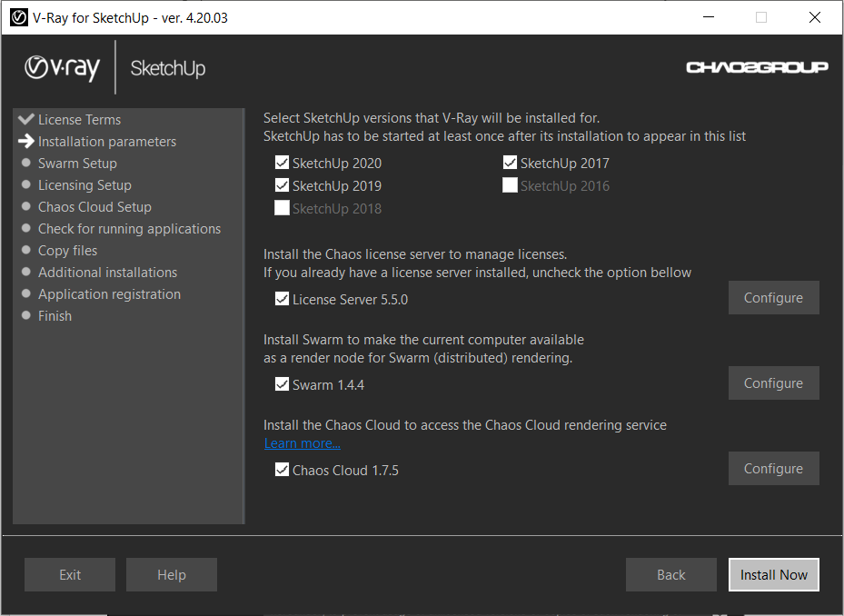Click the Copy files step
The height and width of the screenshot is (616, 844).
pyautogui.click(x=67, y=251)
